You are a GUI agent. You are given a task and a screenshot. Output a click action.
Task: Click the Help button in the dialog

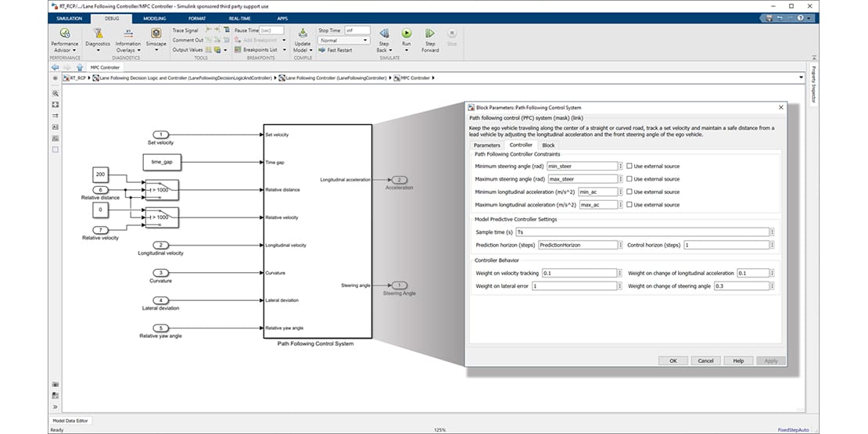click(x=737, y=360)
